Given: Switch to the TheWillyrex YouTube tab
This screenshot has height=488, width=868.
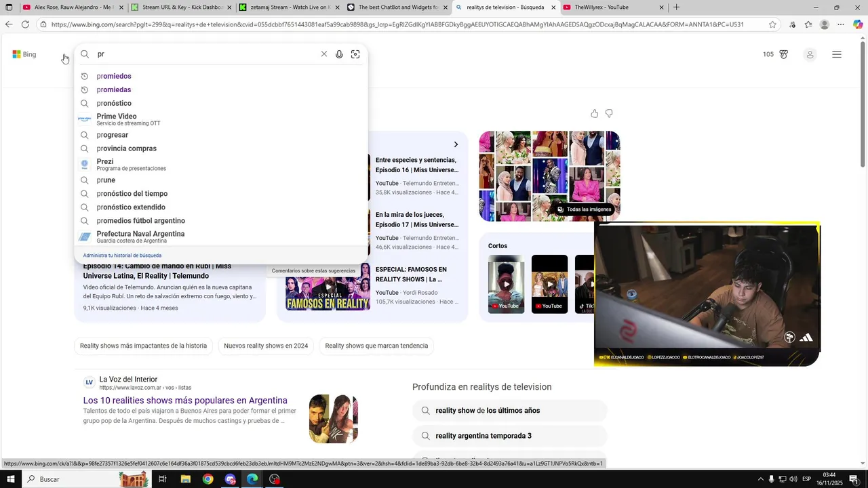Looking at the screenshot, I should point(612,7).
